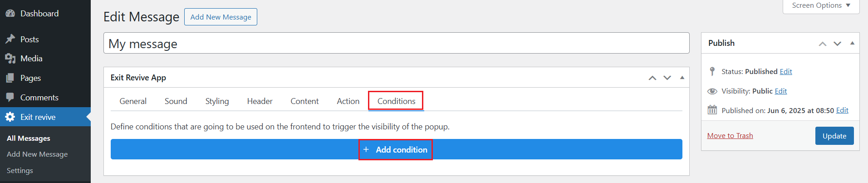Switch to the Conditions tab
This screenshot has height=183, width=868.
click(396, 101)
